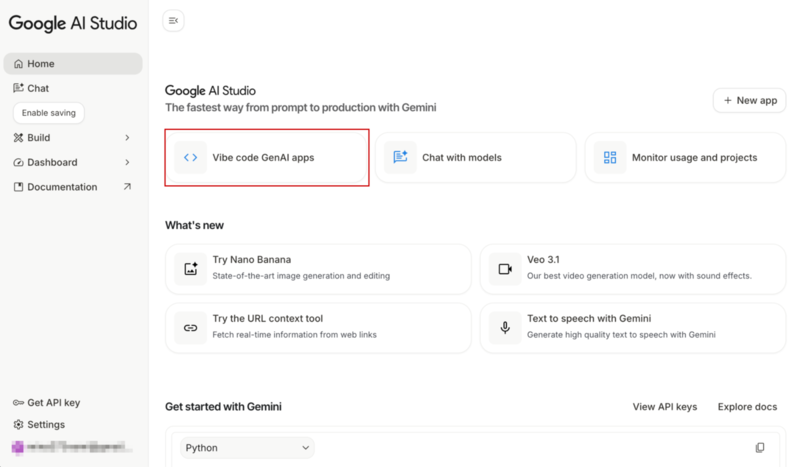The width and height of the screenshot is (800, 467).
Task: Open the Dashboard menu item
Action: point(73,162)
